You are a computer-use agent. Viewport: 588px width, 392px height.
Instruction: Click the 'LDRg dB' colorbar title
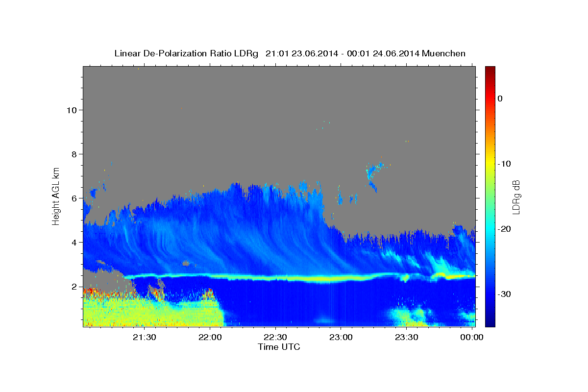click(x=516, y=196)
